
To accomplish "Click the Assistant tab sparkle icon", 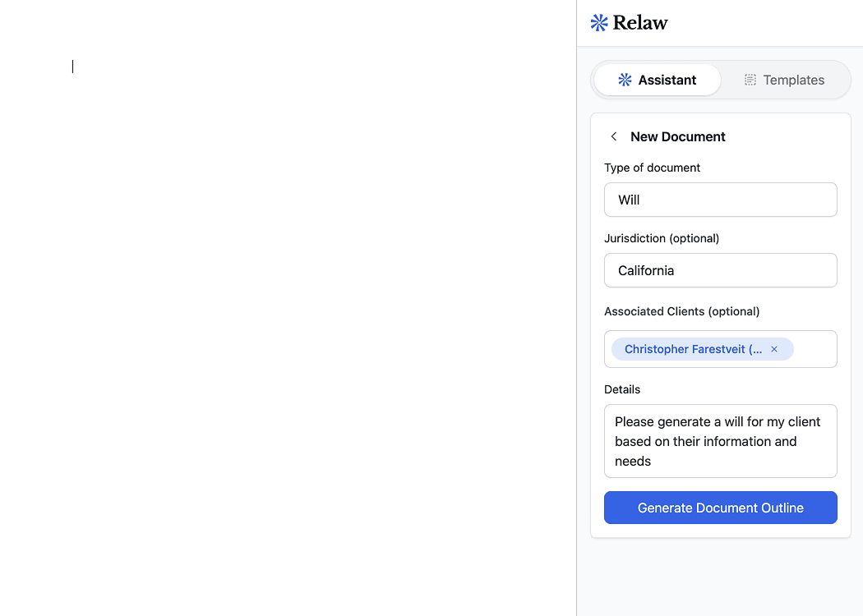I will pos(625,80).
